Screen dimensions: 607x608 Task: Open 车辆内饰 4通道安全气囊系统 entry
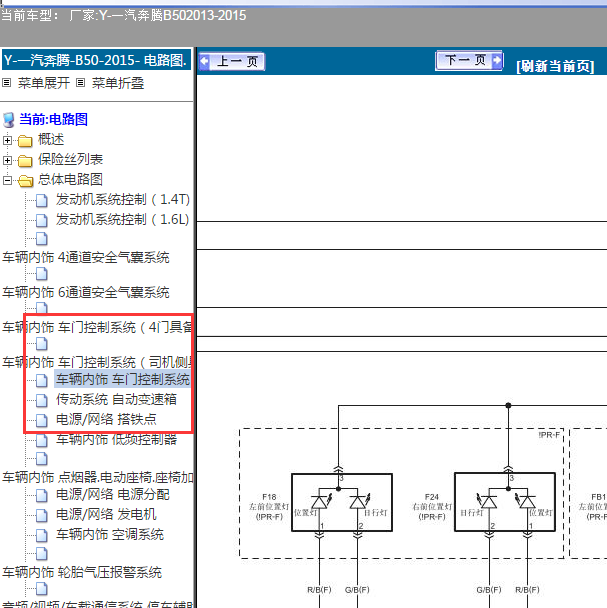[86, 257]
